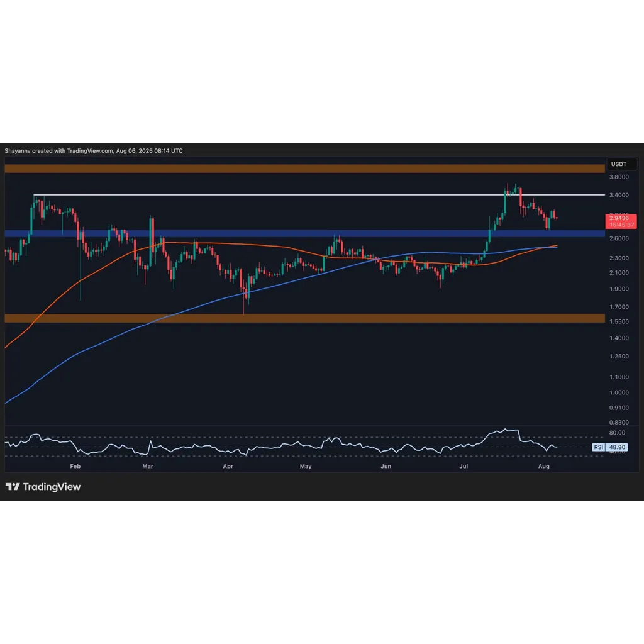Select the lower orange support zone band
This screenshot has height=644, width=644.
pyautogui.click(x=305, y=318)
